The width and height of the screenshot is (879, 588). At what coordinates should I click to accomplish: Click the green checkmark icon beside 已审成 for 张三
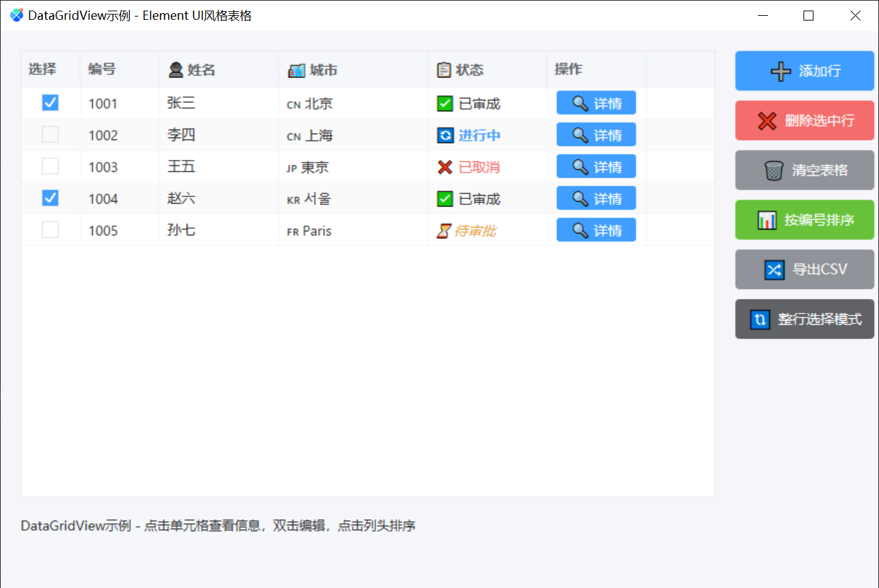[444, 103]
